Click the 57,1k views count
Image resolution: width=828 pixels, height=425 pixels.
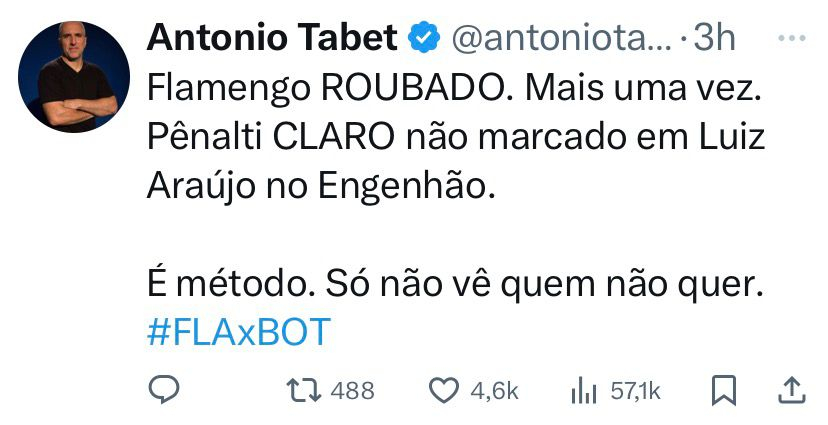click(635, 391)
